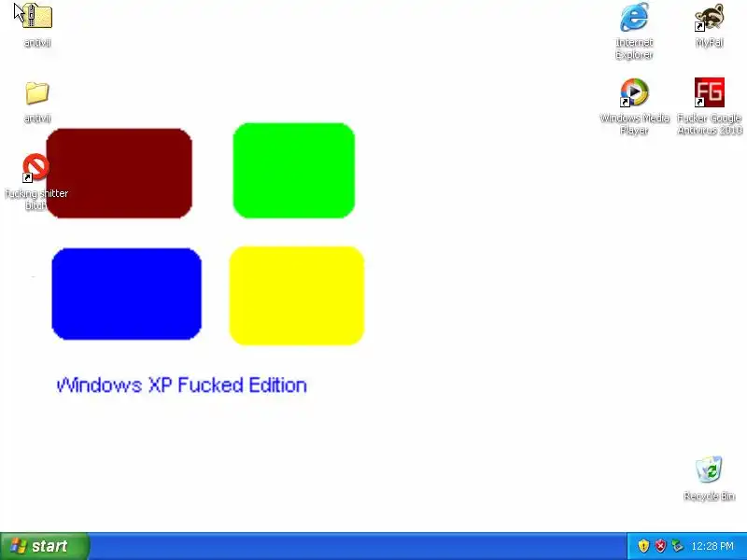Select the plain yellow antivii folder
The height and width of the screenshot is (560, 747).
pos(37,92)
